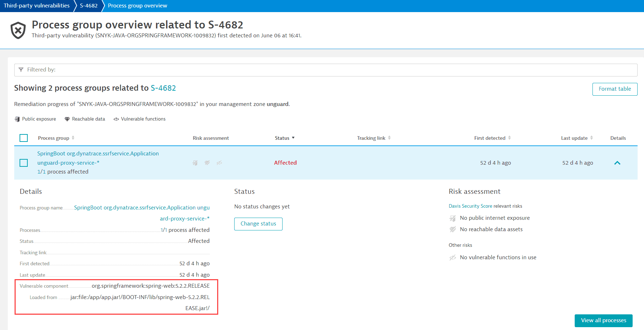Check the select-all checkbox in table header
This screenshot has width=644, height=330.
[24, 138]
